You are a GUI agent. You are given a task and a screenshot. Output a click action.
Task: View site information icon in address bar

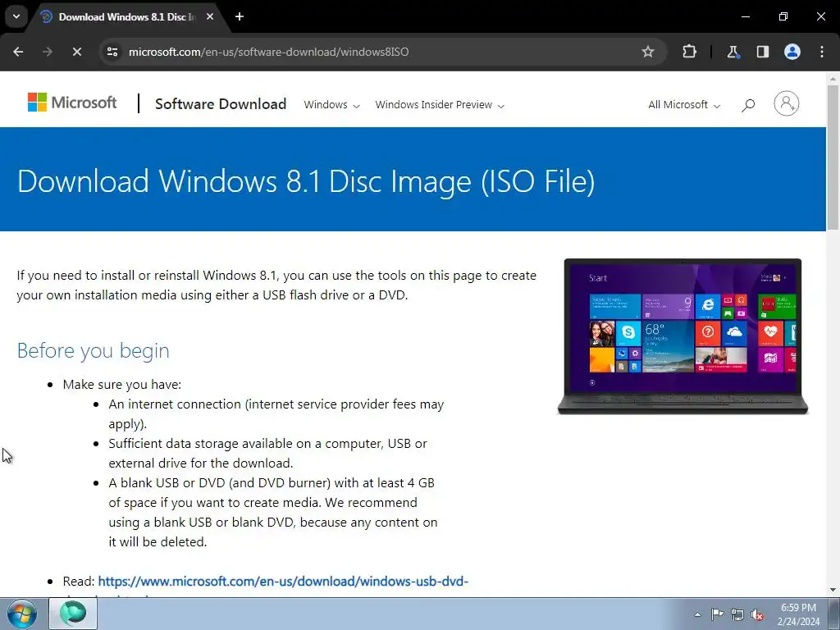(x=112, y=52)
